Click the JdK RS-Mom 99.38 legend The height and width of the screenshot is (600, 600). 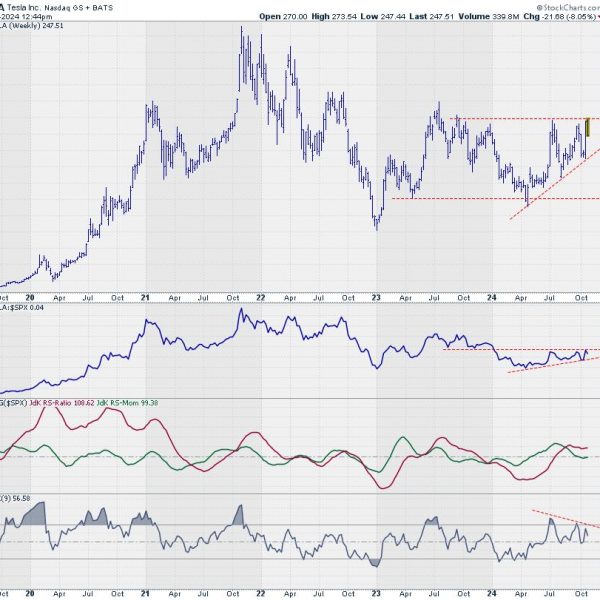[x=127, y=403]
